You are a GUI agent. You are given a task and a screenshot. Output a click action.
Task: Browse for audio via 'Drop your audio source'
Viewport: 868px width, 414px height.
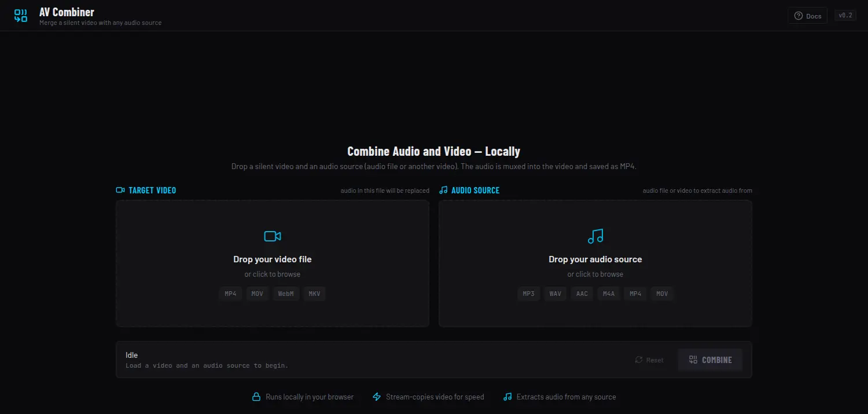pos(595,259)
